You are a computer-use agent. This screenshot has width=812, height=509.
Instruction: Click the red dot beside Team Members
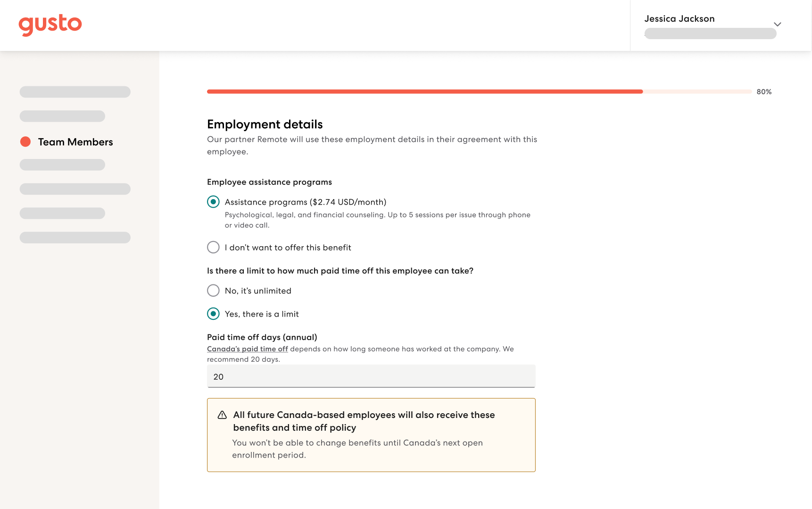click(x=25, y=142)
